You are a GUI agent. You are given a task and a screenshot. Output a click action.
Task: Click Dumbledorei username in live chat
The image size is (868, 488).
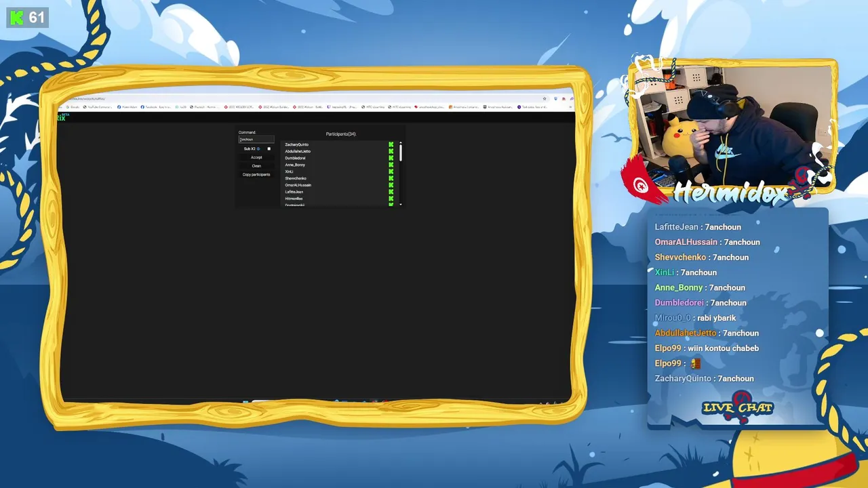679,303
